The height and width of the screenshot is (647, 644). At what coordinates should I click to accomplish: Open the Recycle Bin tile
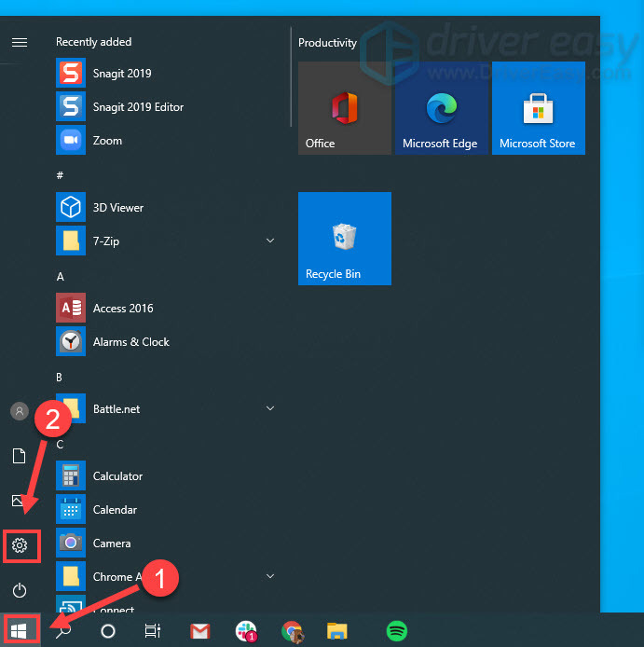pos(345,239)
